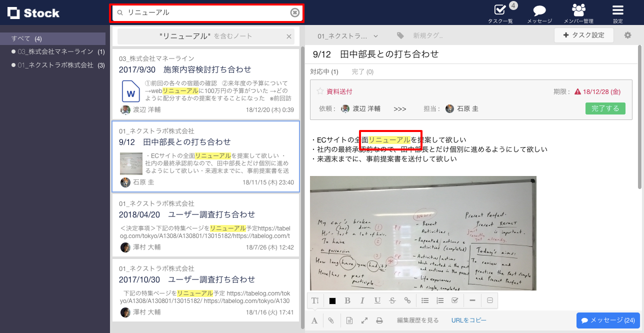This screenshot has width=644, height=333.
Task: Open the font color dropdown in the footer
Action: click(314, 320)
